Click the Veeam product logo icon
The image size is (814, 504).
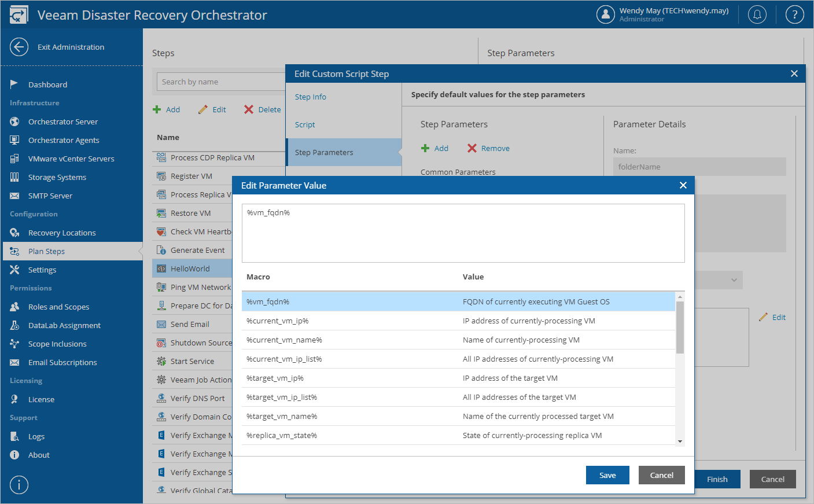click(19, 14)
